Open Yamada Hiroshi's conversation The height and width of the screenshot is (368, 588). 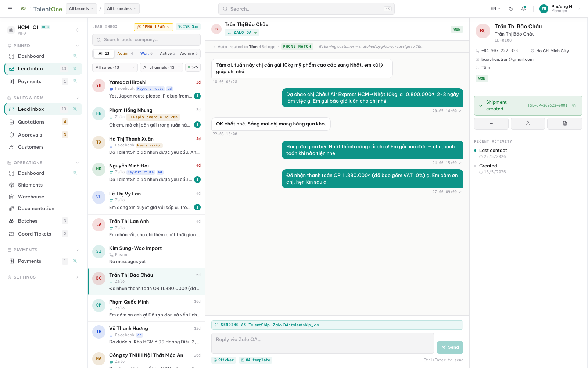tap(146, 89)
